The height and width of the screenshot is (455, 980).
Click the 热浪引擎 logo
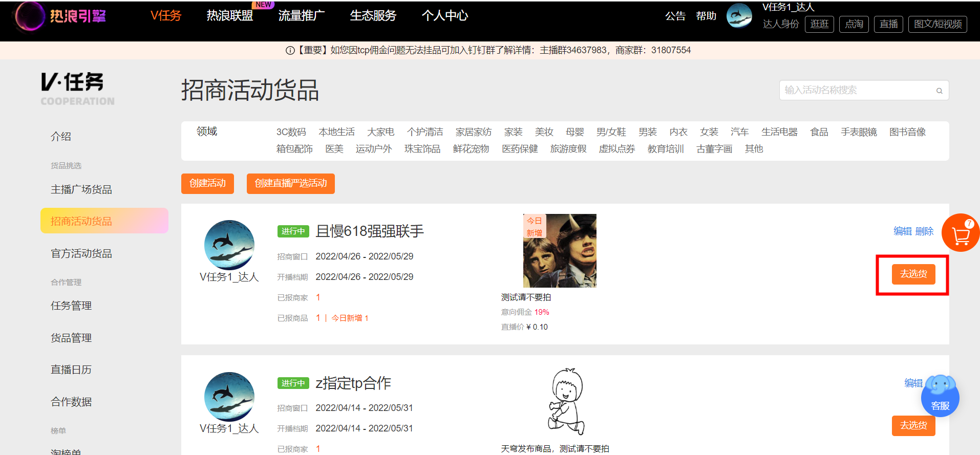tap(60, 16)
